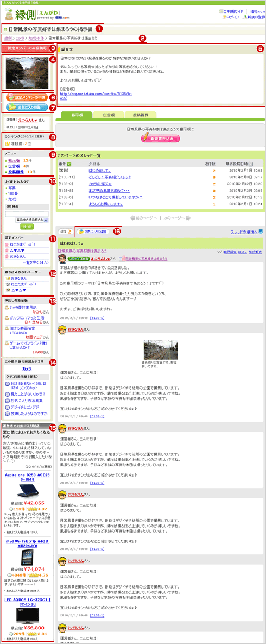
Task: Open the Aspire one D250 product link
Action: [x=27, y=477]
